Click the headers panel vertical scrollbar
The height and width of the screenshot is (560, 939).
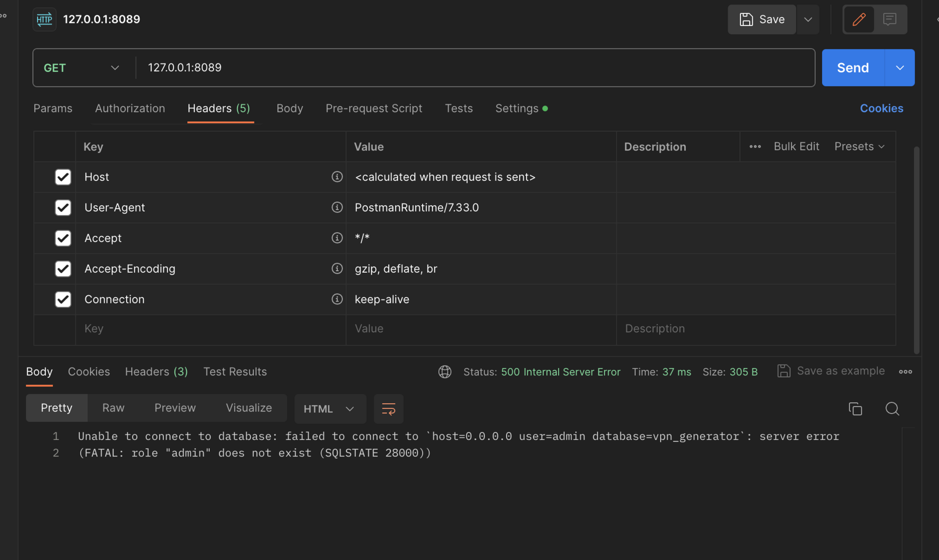coord(917,249)
